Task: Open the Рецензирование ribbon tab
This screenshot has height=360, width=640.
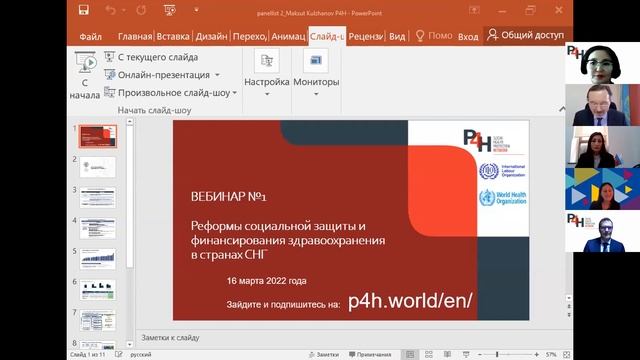Action: click(366, 36)
